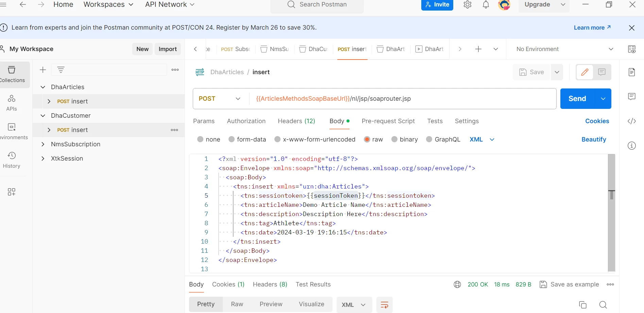Viewport: 644px width, 313px height.
Task: Click Beautify link
Action: 594,139
